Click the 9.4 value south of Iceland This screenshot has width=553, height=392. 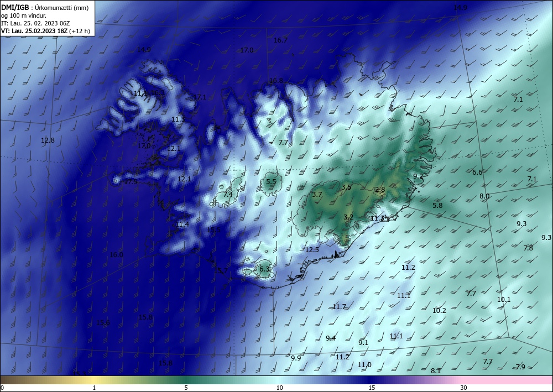tap(331, 338)
